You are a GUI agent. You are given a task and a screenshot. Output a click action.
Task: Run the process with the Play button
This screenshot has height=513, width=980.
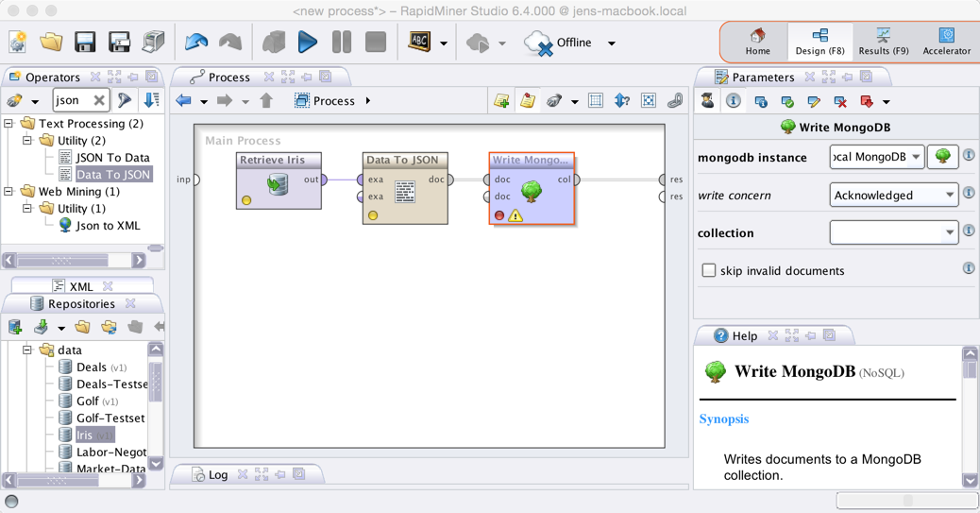307,43
